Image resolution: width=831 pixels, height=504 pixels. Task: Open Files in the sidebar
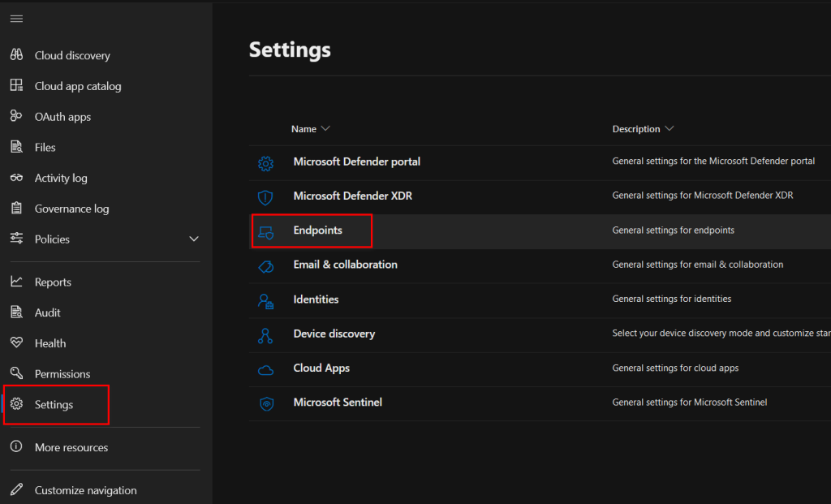point(45,148)
